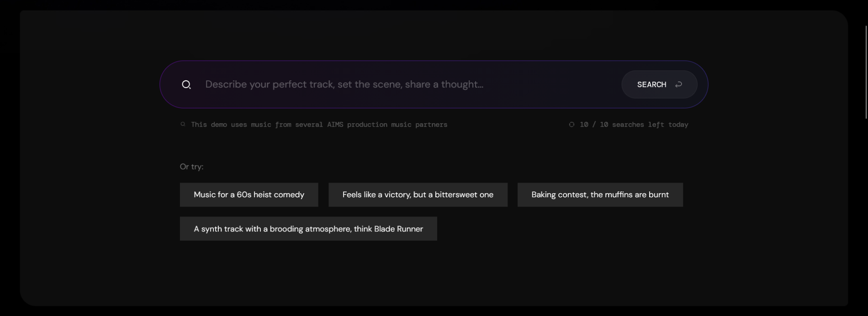Click the scrollbar track below the thumb

pos(866,215)
